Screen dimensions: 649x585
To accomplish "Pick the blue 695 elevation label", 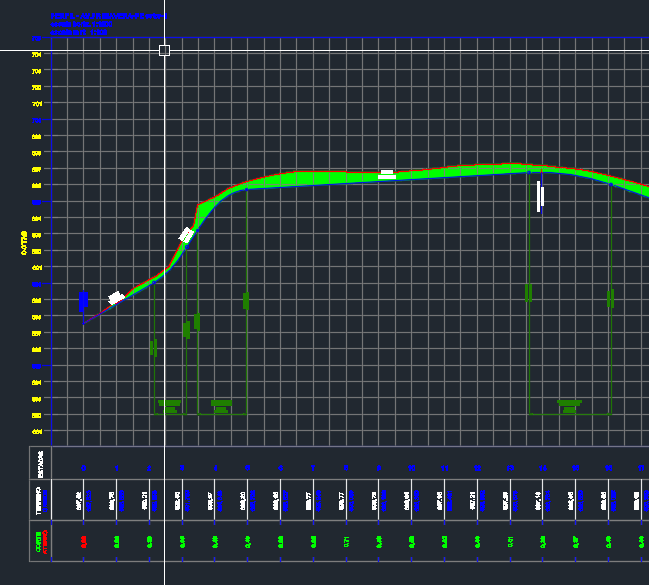I will (x=36, y=202).
